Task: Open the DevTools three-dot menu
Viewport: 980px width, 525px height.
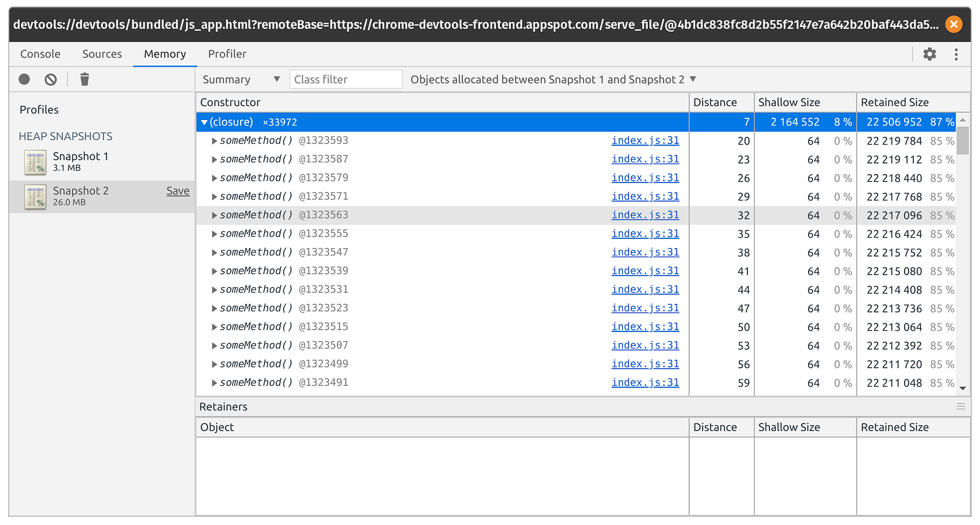Action: coord(956,55)
